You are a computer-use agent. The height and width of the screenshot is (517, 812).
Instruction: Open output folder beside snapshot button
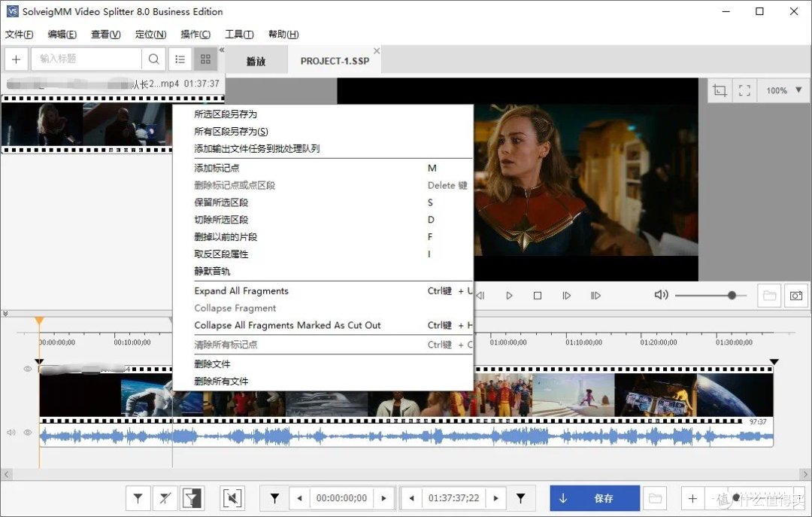[770, 296]
